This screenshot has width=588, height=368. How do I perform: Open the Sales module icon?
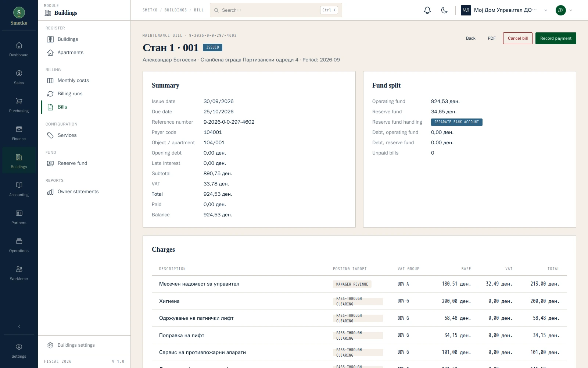tap(19, 73)
